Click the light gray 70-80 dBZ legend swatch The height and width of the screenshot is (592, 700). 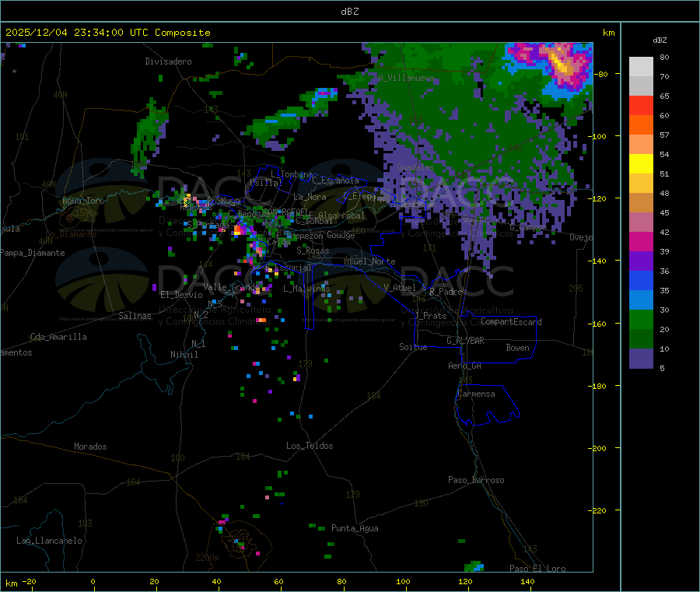point(641,67)
